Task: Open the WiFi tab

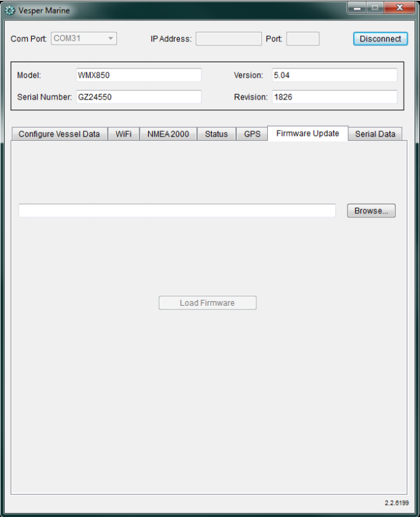Action: click(124, 134)
